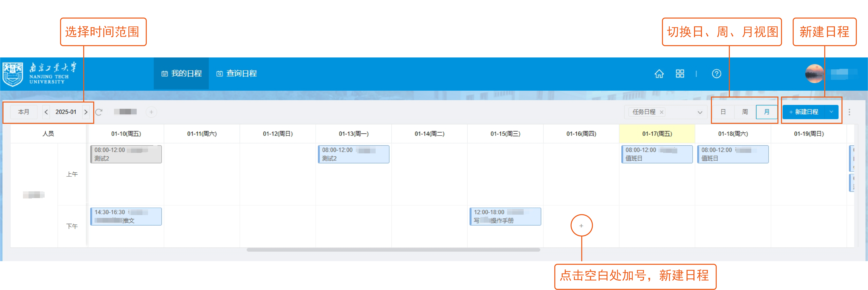Switch to the 查询日程 tab

coord(237,74)
